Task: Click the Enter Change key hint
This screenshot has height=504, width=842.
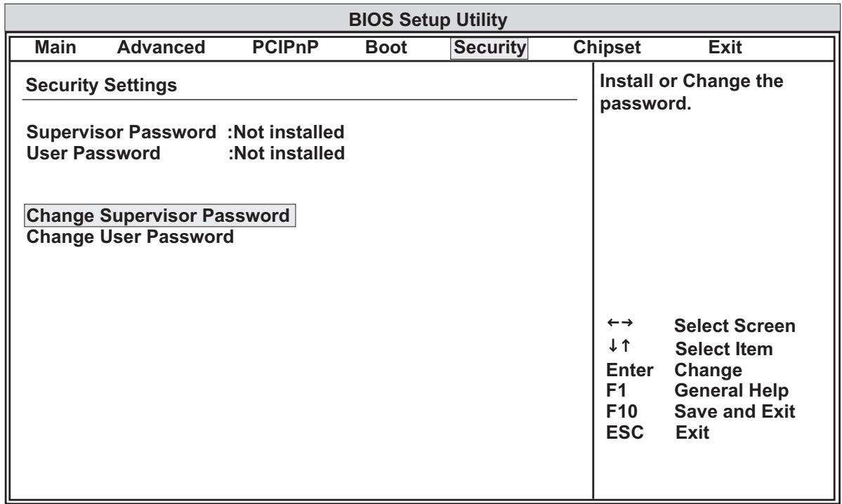Action: click(x=674, y=371)
